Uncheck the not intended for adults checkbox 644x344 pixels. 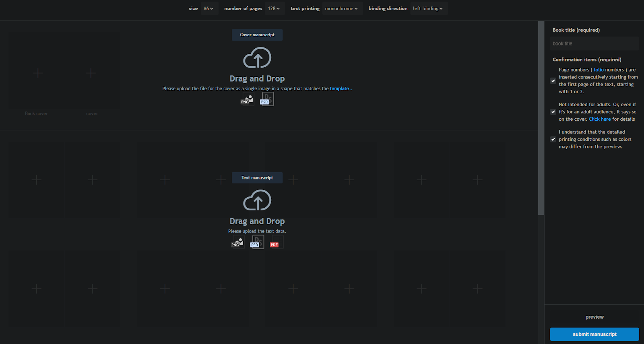pyautogui.click(x=553, y=112)
